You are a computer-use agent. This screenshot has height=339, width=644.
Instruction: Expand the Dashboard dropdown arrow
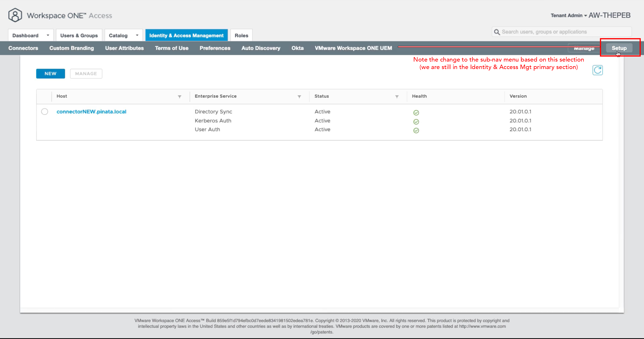(48, 35)
